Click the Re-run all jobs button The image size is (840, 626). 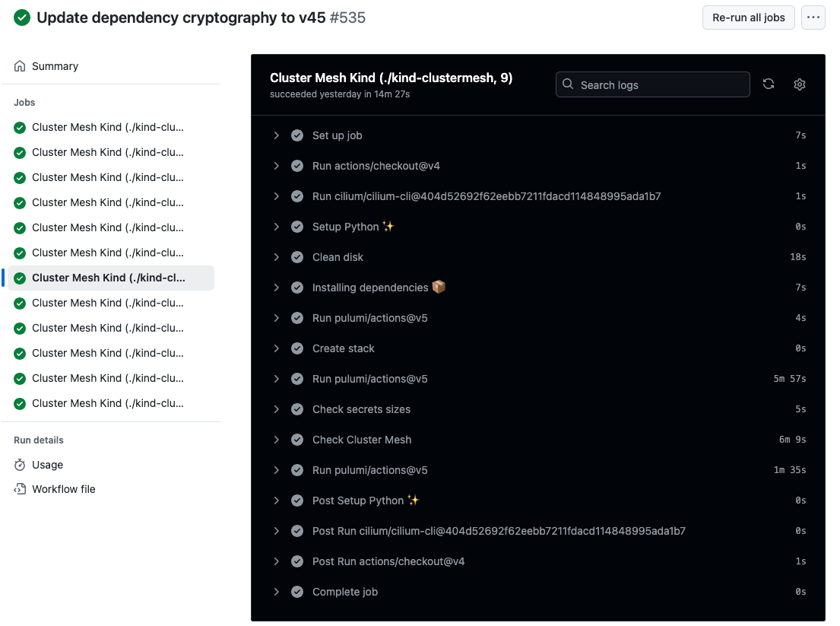click(x=748, y=17)
